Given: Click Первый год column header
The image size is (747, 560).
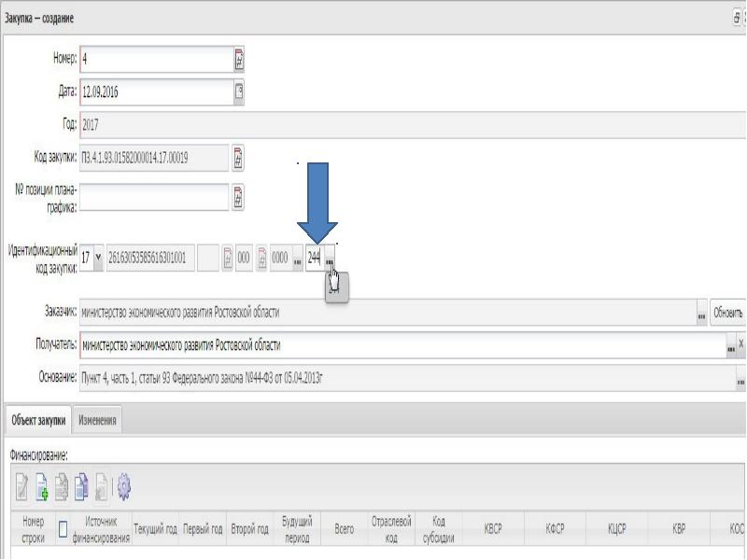Looking at the screenshot, I should pyautogui.click(x=203, y=529).
